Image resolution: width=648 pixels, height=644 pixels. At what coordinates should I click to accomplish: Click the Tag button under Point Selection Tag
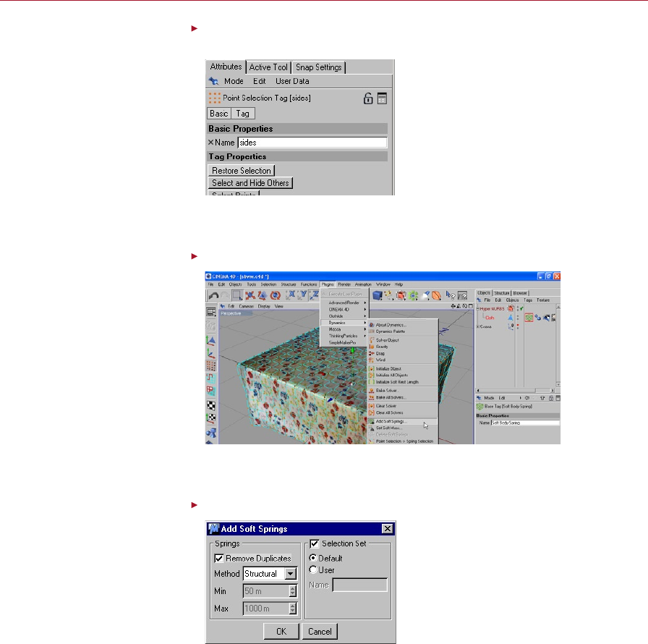tap(243, 114)
